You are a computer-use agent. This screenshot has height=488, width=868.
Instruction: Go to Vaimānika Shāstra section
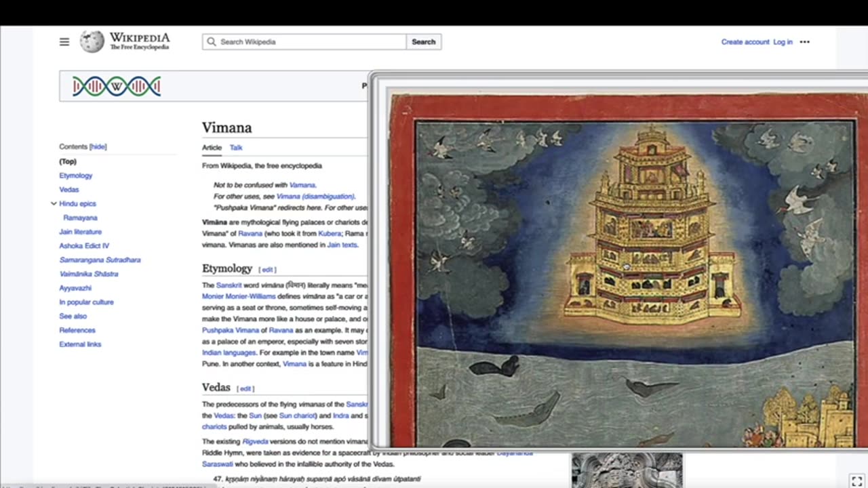coord(89,274)
